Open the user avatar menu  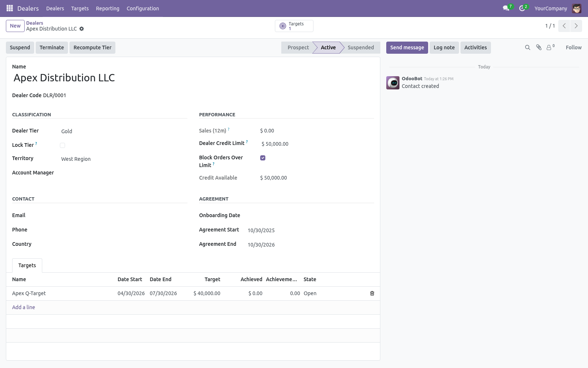point(577,8)
